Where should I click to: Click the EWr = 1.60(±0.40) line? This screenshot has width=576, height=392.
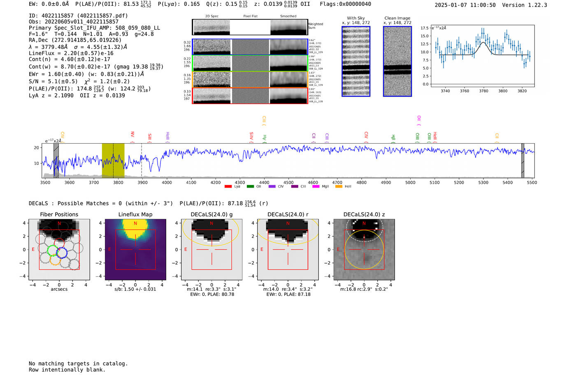86,74
